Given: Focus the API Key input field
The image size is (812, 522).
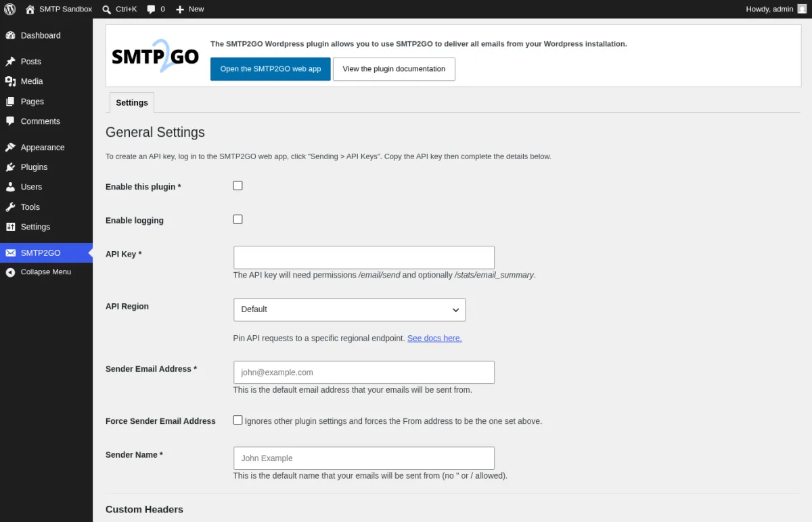Looking at the screenshot, I should [x=364, y=257].
